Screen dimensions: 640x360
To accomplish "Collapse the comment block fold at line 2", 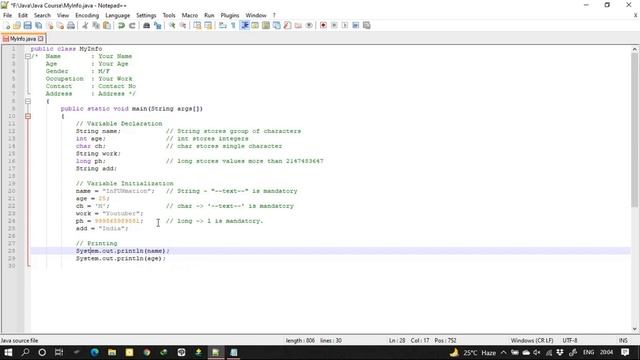I will (28, 56).
